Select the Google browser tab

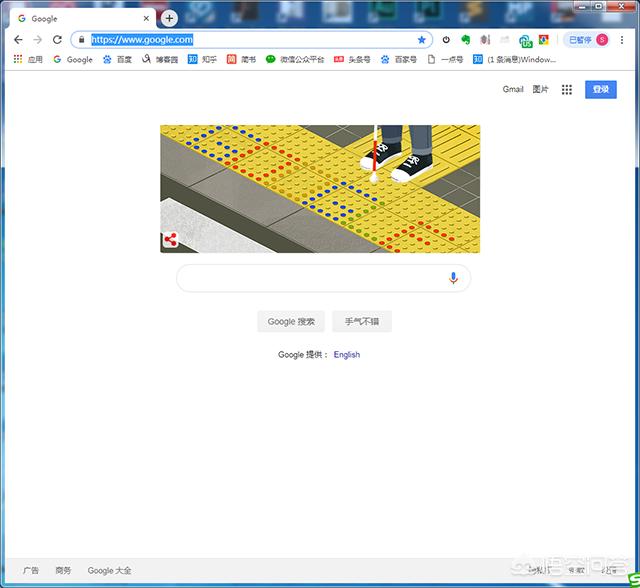82,18
